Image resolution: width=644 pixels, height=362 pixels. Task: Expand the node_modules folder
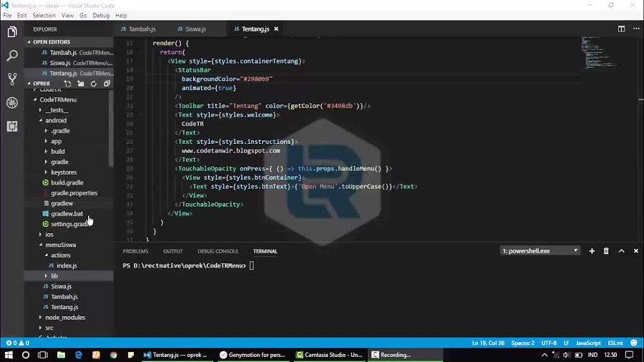click(x=64, y=318)
